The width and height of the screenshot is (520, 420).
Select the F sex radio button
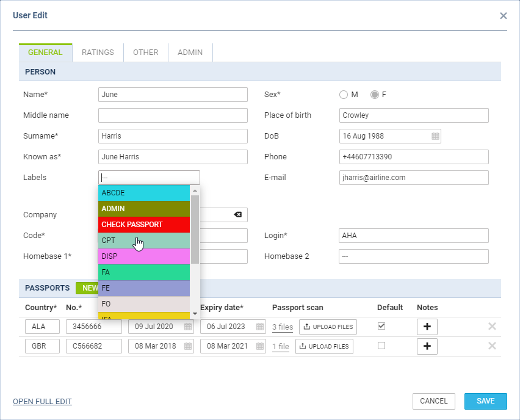coord(374,95)
